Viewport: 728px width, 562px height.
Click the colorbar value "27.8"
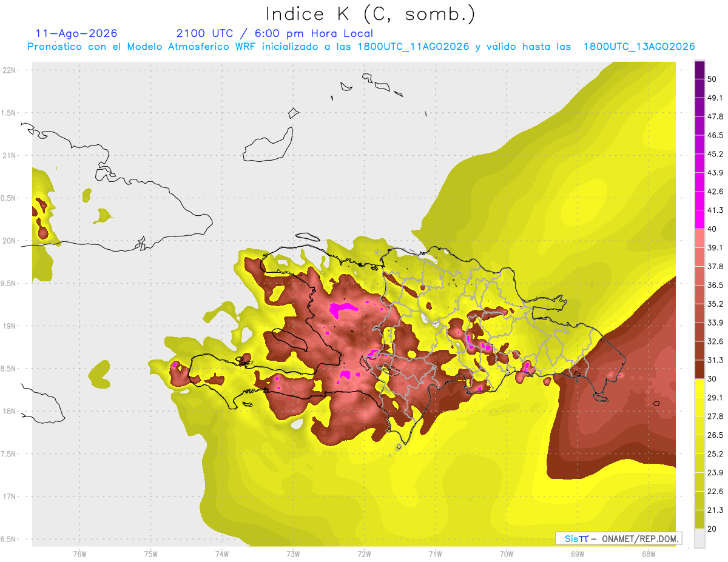715,416
